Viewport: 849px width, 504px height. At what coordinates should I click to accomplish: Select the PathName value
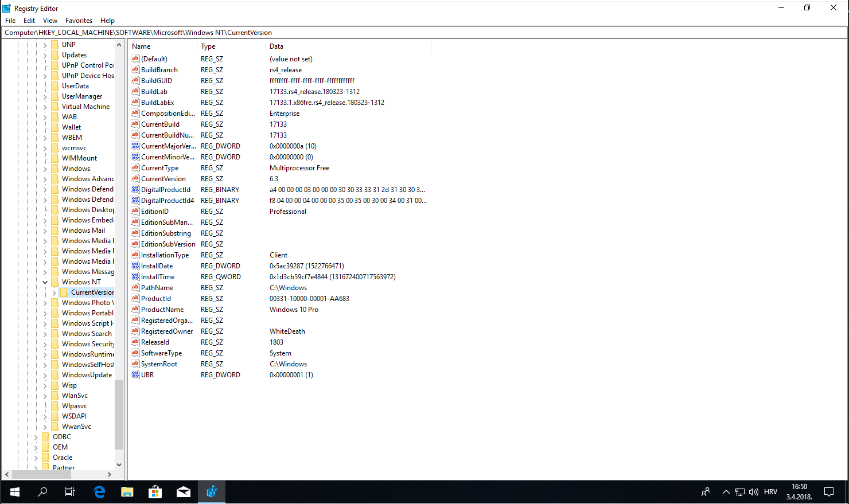157,288
